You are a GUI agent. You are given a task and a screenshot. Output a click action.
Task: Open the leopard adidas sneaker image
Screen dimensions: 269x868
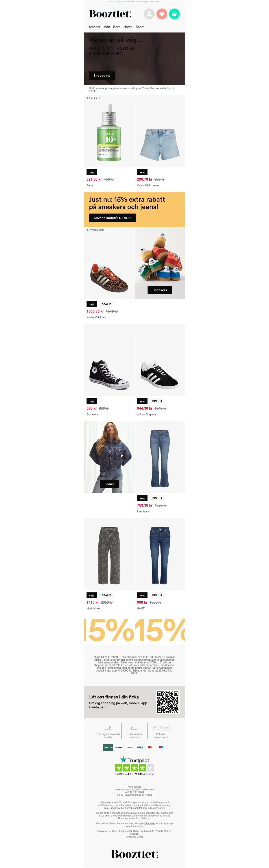[x=109, y=263]
